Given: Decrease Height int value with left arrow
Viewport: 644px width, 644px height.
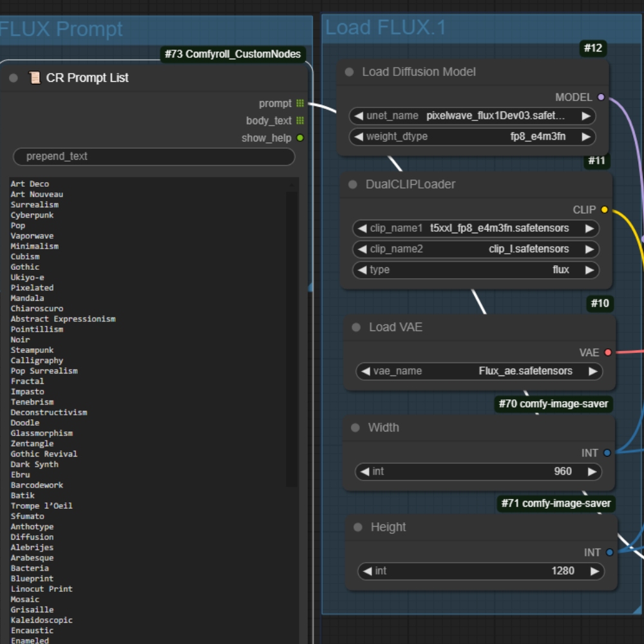Looking at the screenshot, I should [367, 571].
